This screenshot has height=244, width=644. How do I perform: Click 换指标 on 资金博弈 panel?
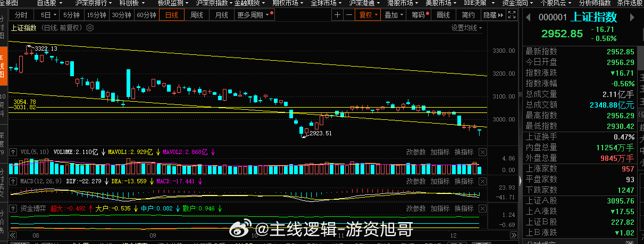(x=464, y=209)
